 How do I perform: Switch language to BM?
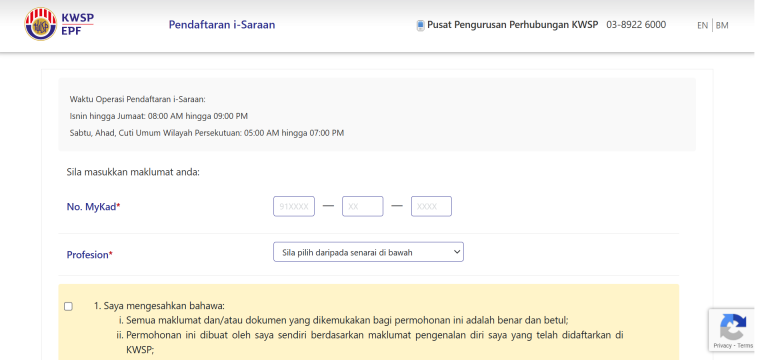pos(722,25)
